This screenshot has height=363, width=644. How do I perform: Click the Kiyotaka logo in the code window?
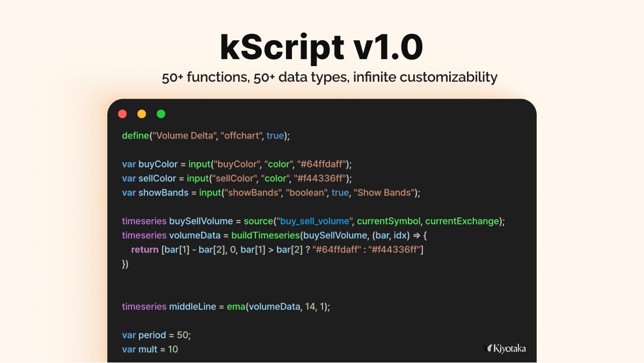pyautogui.click(x=504, y=349)
